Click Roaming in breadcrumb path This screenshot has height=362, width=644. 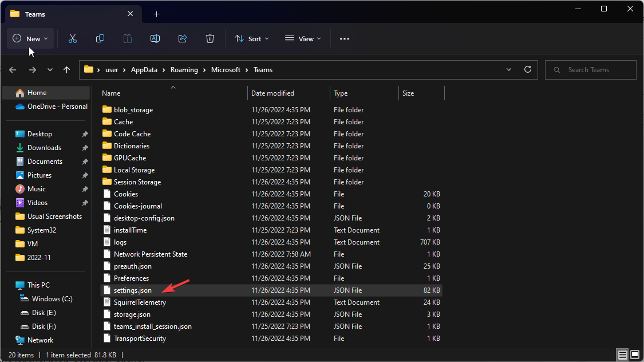[184, 70]
